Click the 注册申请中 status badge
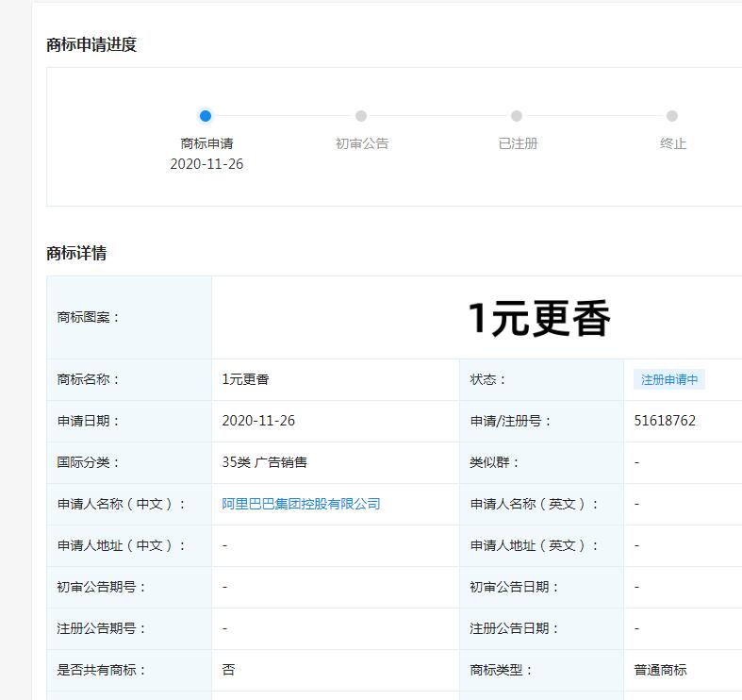 (669, 379)
